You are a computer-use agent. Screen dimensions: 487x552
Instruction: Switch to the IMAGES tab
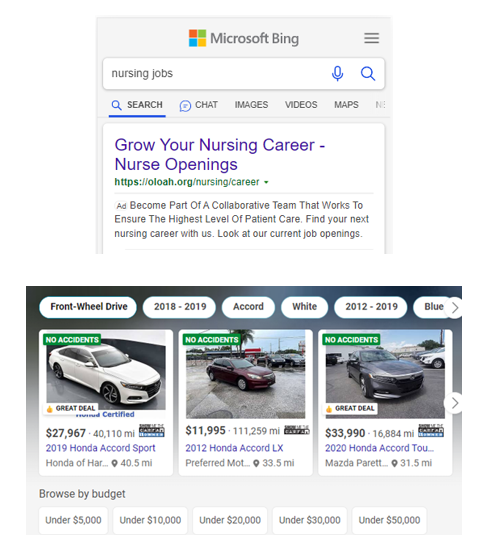tap(251, 105)
